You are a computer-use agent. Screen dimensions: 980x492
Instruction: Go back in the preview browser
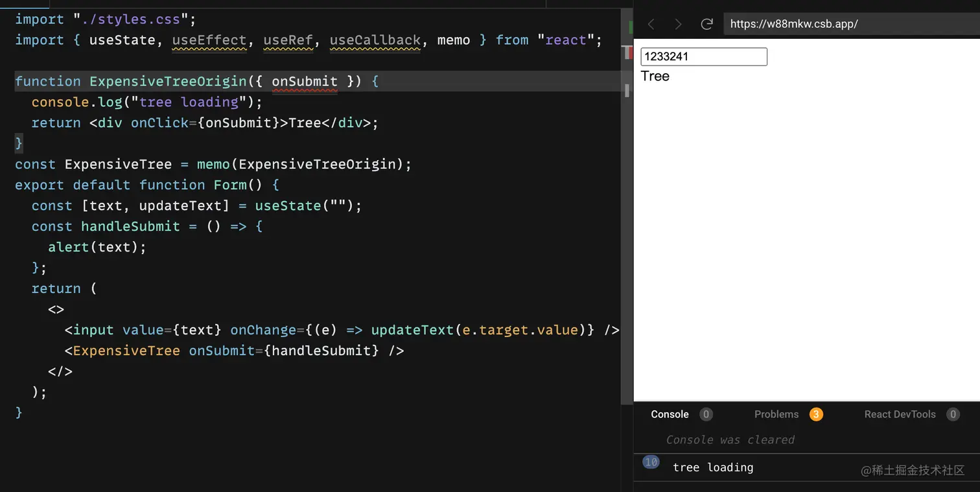tap(651, 24)
